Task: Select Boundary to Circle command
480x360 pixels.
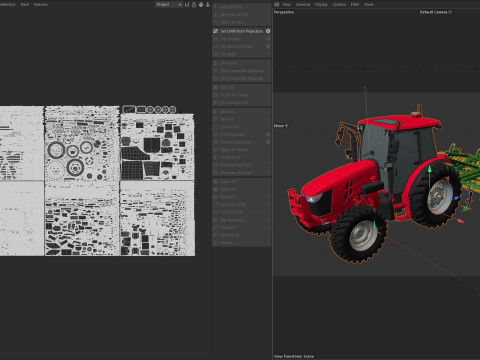Action: point(241,165)
